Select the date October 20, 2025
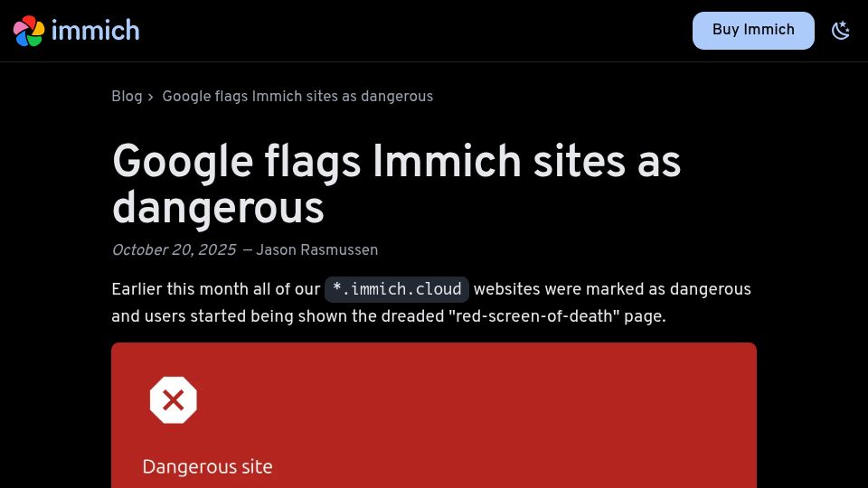The height and width of the screenshot is (488, 868). tap(174, 250)
